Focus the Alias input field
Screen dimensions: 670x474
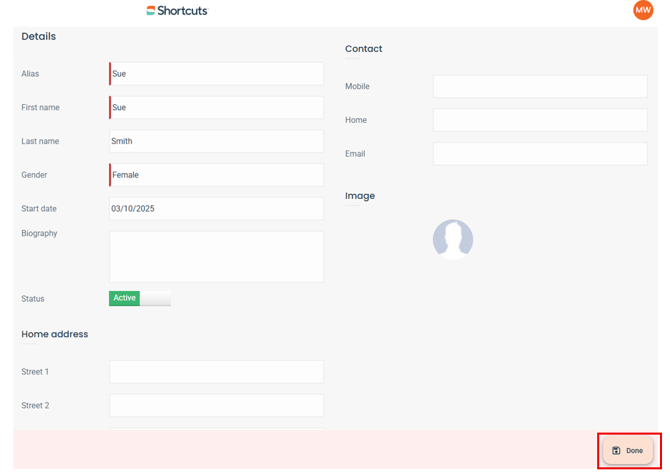click(x=217, y=74)
